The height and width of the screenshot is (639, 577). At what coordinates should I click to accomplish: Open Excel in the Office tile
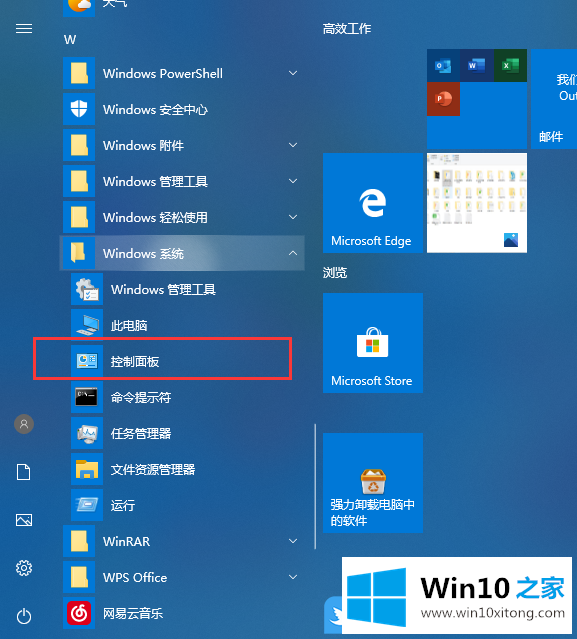510,66
